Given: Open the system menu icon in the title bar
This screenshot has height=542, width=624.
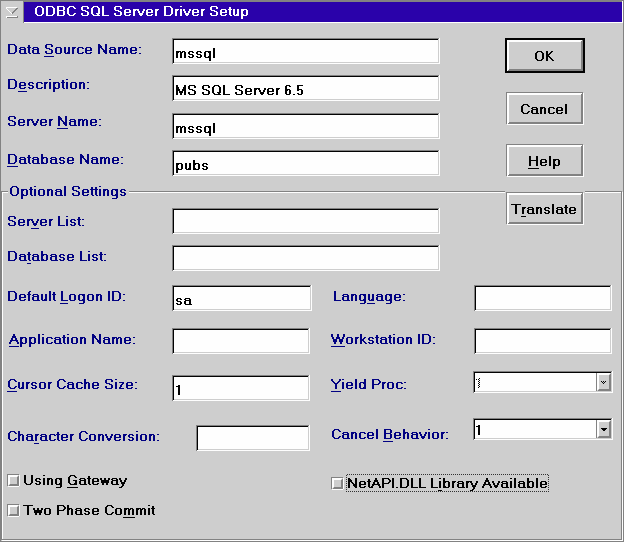Looking at the screenshot, I should point(12,12).
